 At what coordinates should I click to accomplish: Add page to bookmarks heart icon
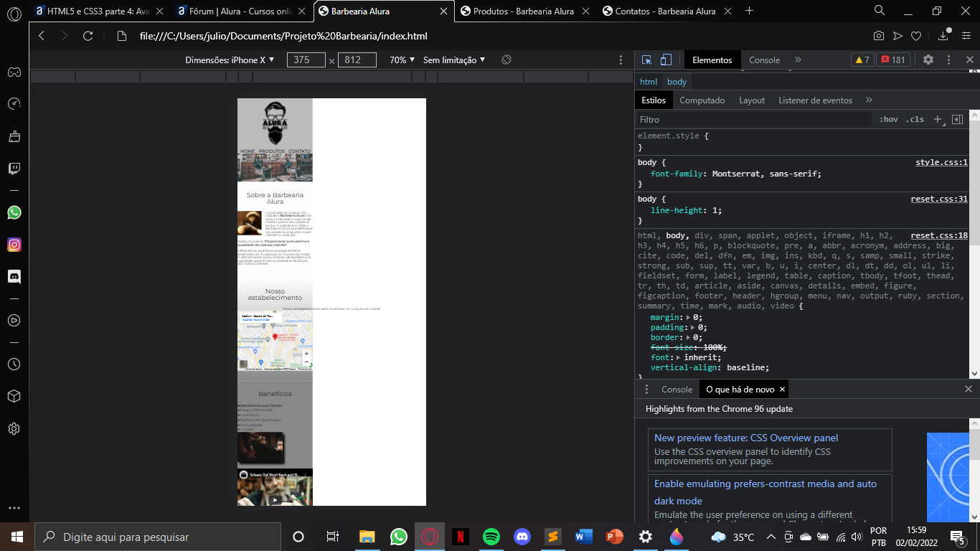pos(916,36)
